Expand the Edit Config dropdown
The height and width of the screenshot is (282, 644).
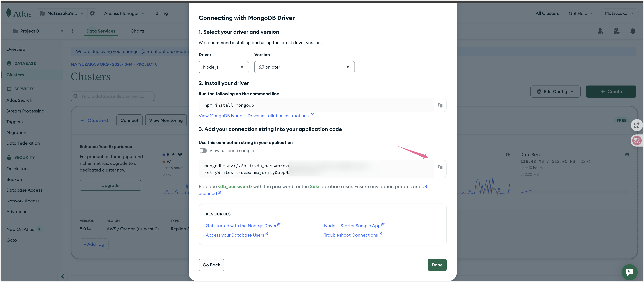[555, 92]
